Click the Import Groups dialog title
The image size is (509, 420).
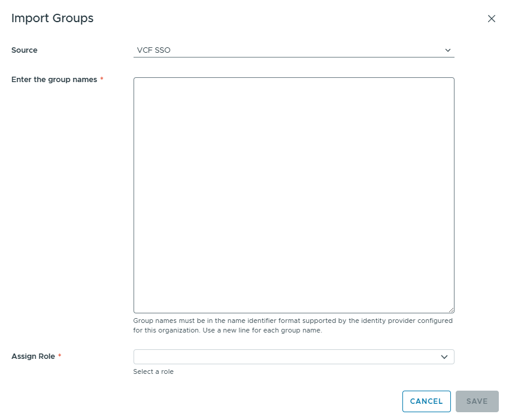(52, 18)
